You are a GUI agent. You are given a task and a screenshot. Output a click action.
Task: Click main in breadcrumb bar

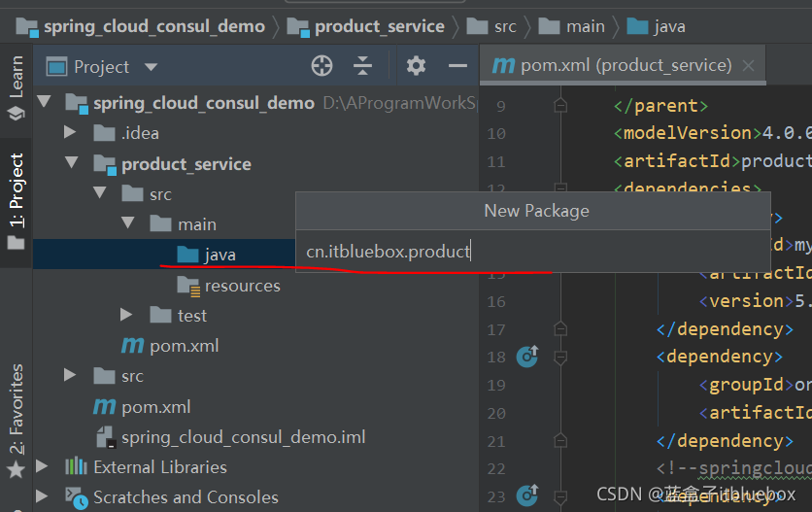[x=585, y=26]
